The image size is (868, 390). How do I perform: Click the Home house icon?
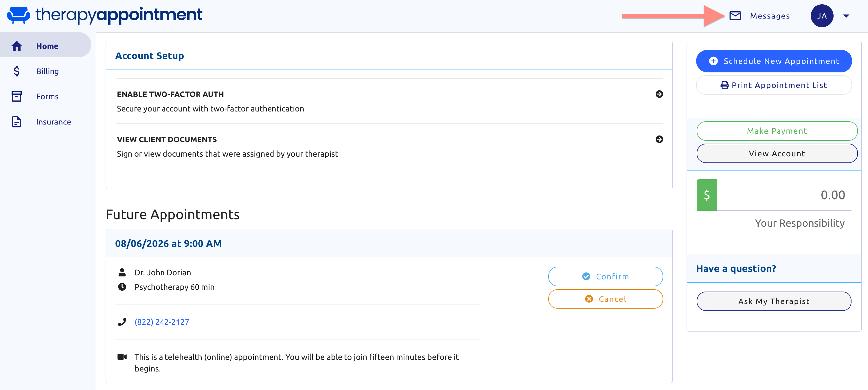pos(16,46)
